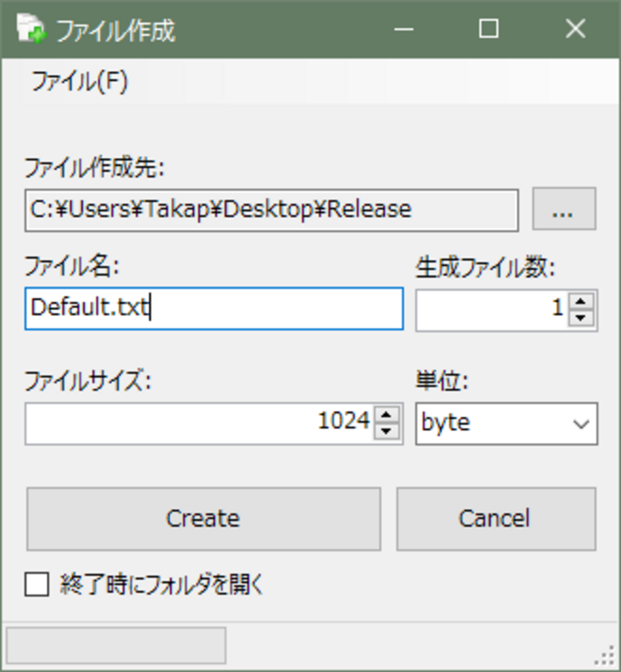621x672 pixels.
Task: Open the ファイル(F) menu
Action: pos(79,81)
